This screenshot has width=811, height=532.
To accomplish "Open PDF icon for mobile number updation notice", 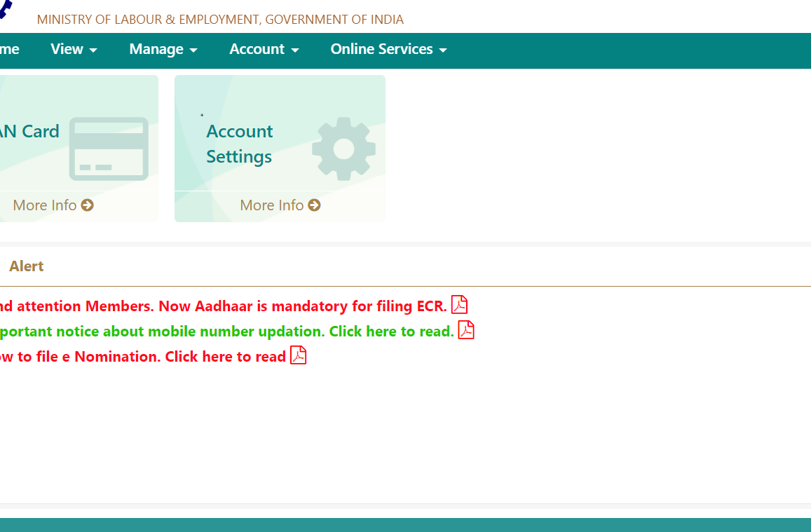I will 466,330.
